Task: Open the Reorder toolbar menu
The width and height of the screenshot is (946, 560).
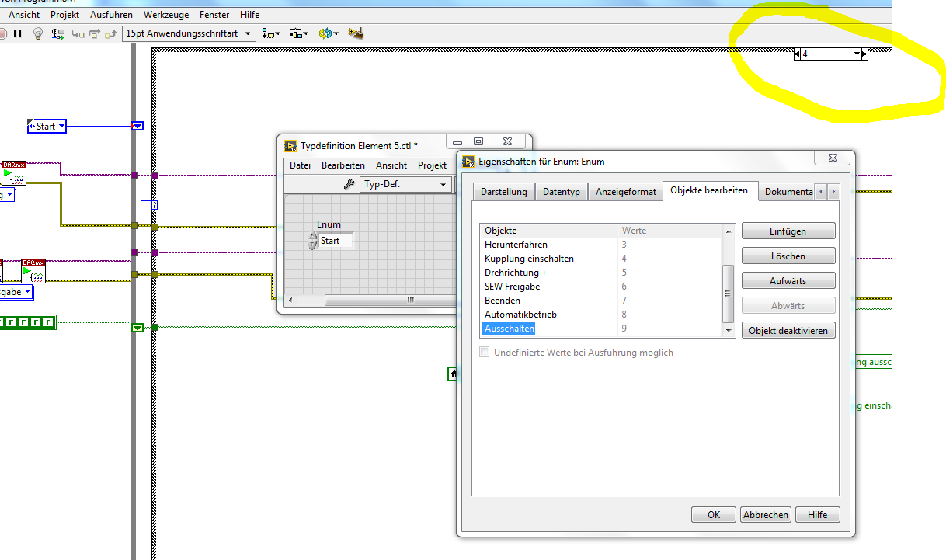Action: point(327,33)
